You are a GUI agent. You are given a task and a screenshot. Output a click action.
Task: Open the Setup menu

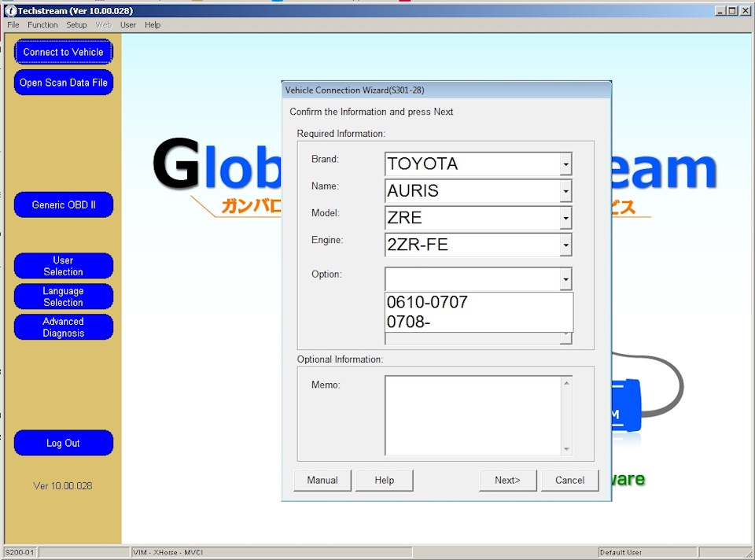pyautogui.click(x=76, y=24)
